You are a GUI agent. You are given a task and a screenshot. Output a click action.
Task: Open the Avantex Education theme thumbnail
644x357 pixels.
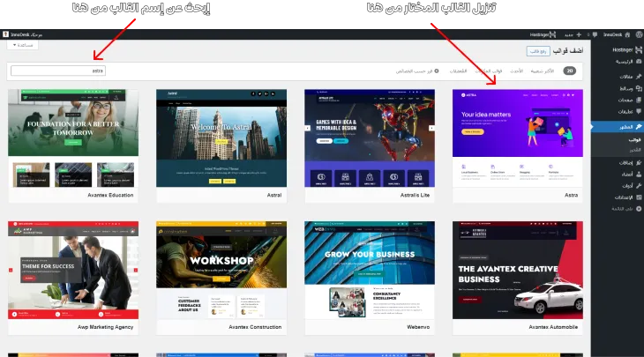click(x=73, y=138)
